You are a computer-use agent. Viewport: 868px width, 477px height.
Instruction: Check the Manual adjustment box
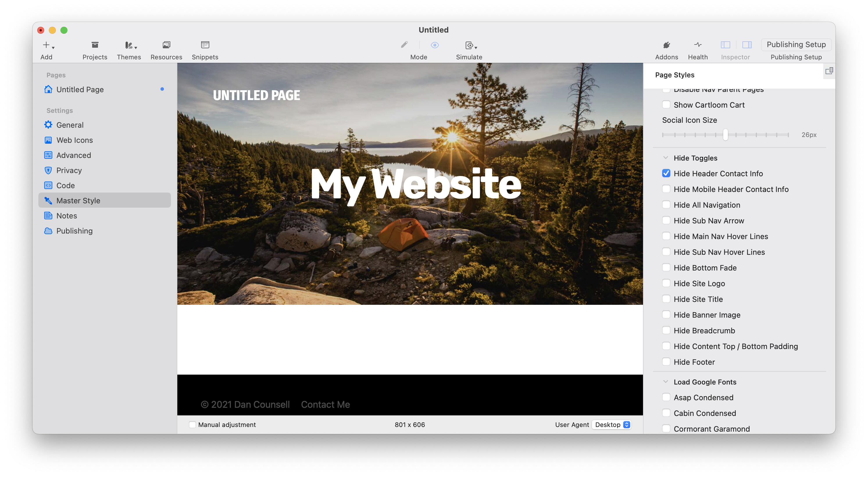(x=192, y=424)
